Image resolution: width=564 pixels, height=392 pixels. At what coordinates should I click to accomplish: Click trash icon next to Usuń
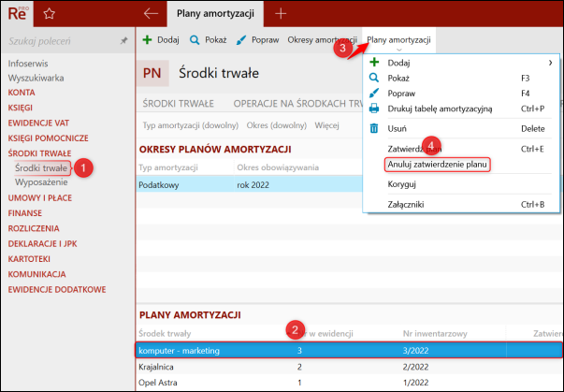tap(374, 128)
